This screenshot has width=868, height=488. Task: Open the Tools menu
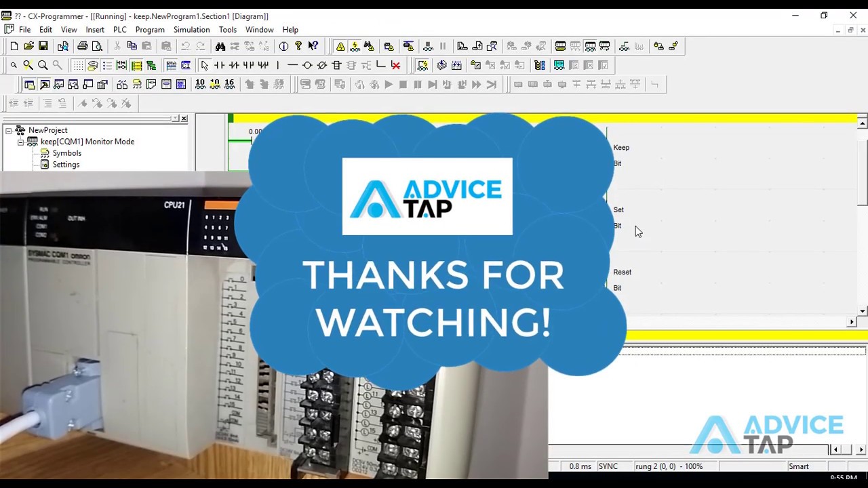pos(227,30)
